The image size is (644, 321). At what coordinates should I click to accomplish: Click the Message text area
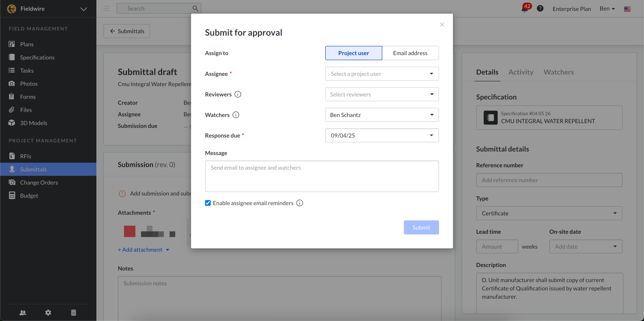point(322,176)
